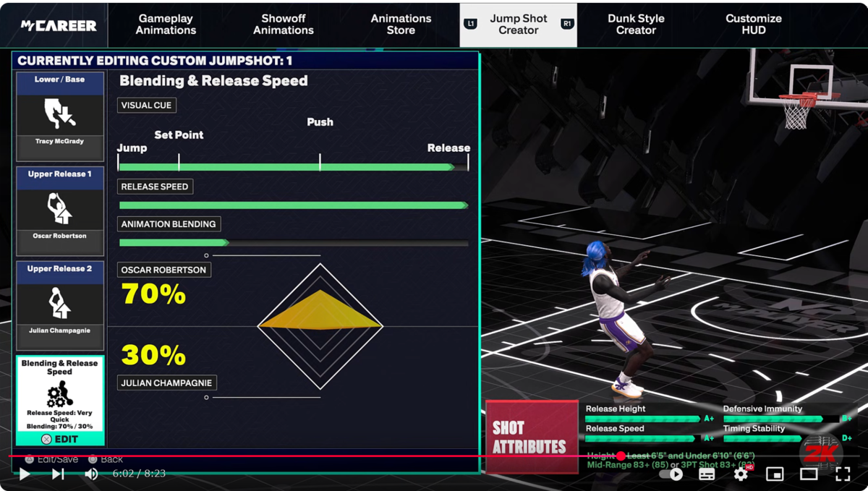Select the Lower / Base Tracy McGrady card

(60, 116)
